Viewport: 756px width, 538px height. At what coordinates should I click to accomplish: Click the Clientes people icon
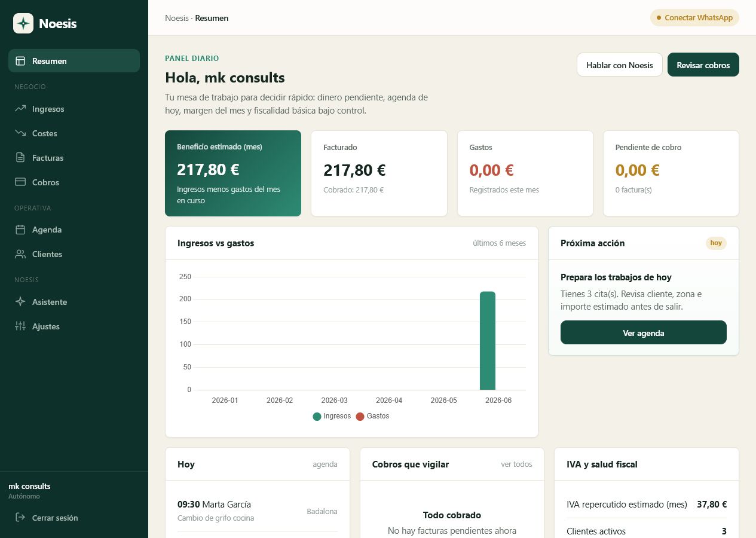(20, 254)
